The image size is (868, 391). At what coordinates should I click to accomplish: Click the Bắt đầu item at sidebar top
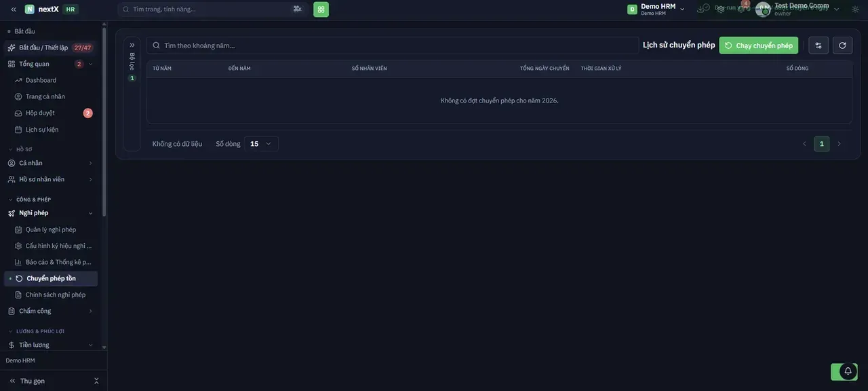click(x=24, y=31)
